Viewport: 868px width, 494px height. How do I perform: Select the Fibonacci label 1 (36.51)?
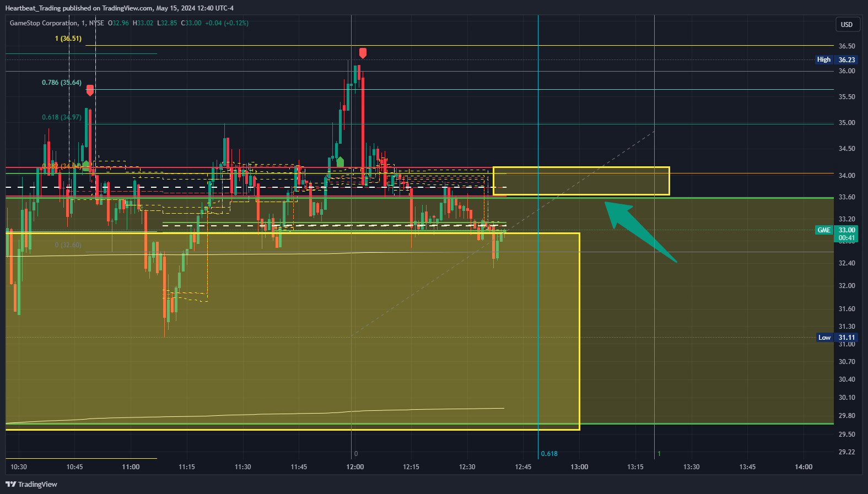68,39
